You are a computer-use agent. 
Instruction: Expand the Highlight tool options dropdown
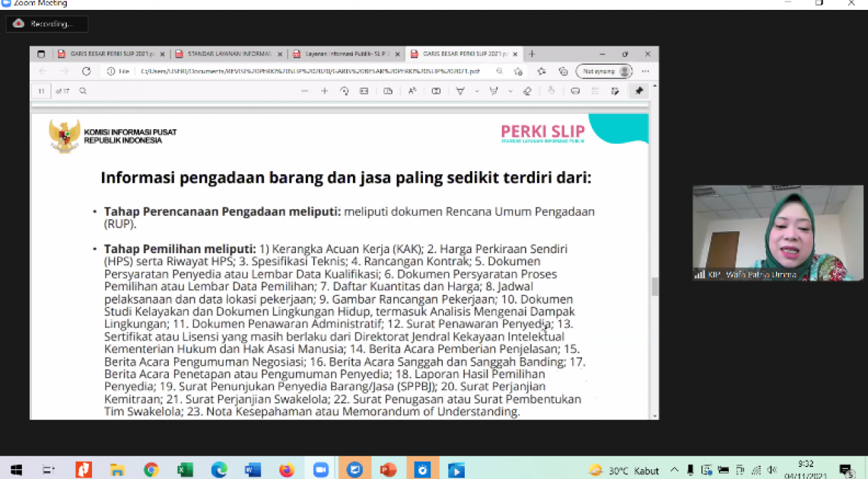click(510, 91)
